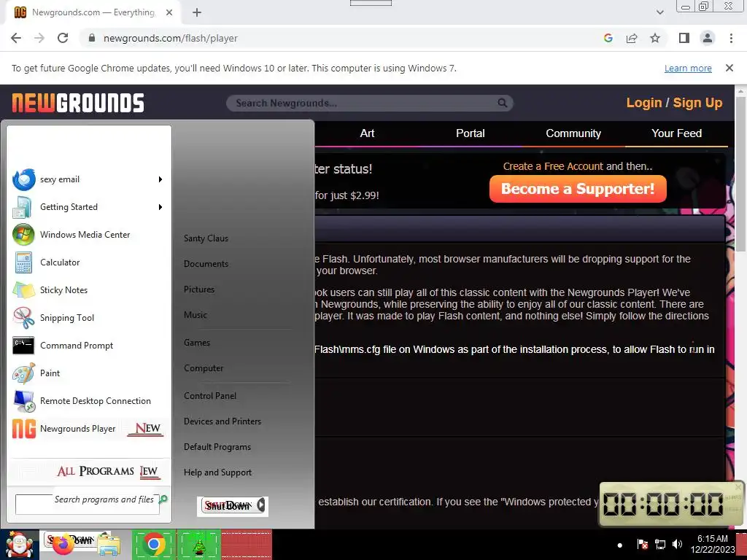Open the Art tab on Newgrounds
The height and width of the screenshot is (560, 747).
(x=367, y=133)
